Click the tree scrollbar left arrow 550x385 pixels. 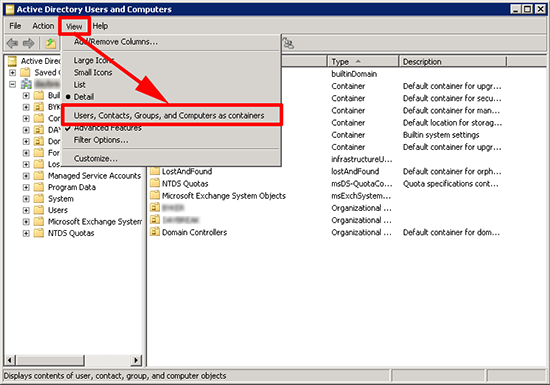[10, 360]
